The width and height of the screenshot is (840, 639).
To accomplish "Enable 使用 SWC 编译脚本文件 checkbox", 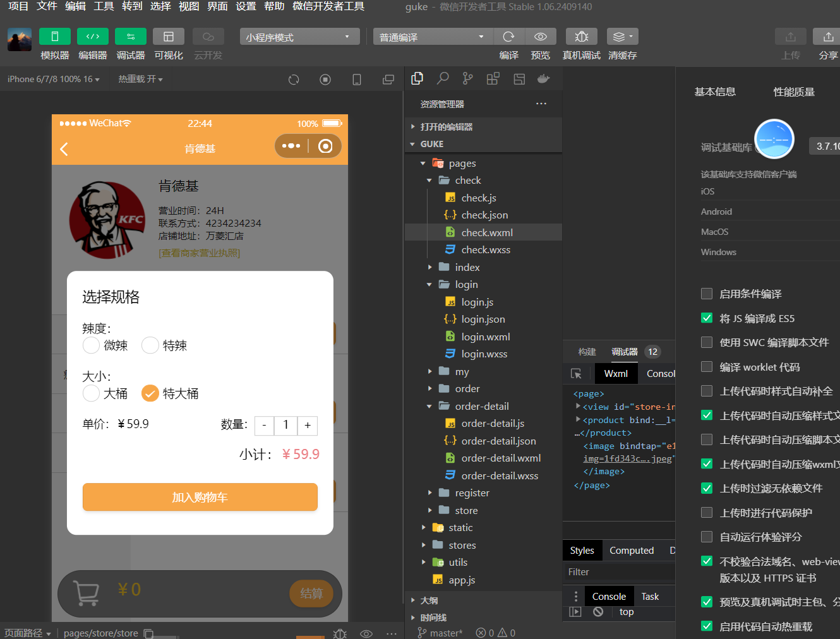I will (x=707, y=342).
